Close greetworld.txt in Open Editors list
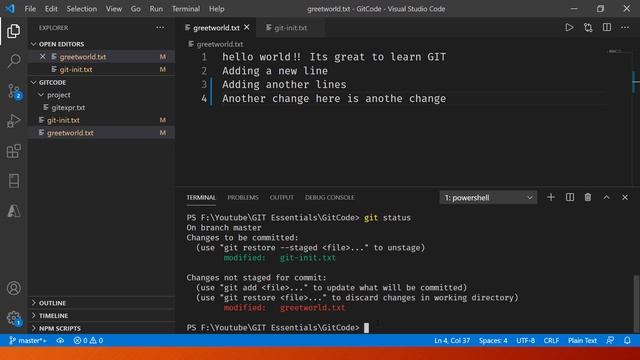The height and width of the screenshot is (360, 640). [x=43, y=57]
